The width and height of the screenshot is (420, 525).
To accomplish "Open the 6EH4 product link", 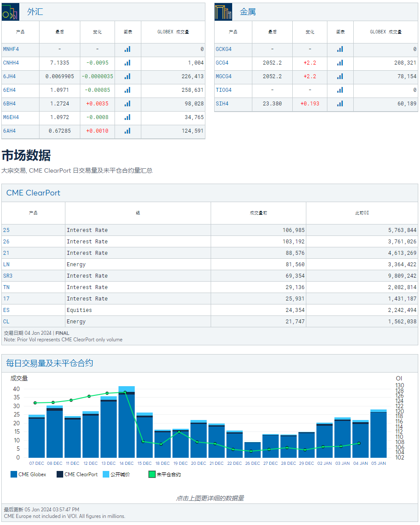I will (9, 90).
